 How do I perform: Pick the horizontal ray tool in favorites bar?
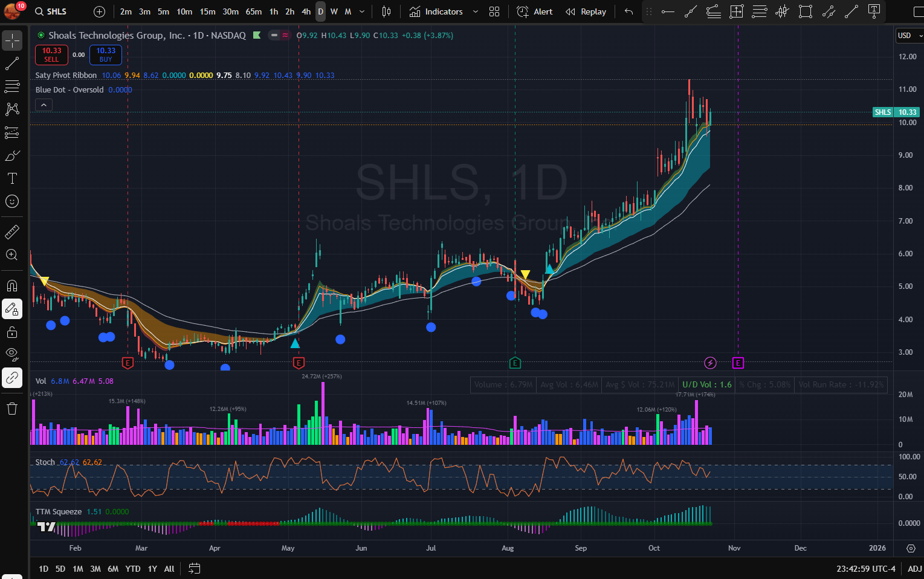point(668,11)
